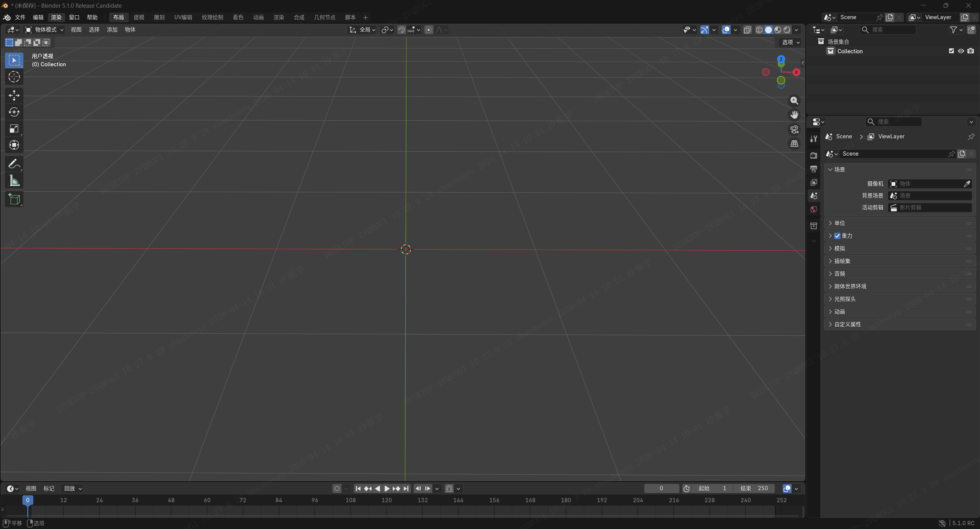Viewport: 980px width, 529px height.
Task: Uncheck Collection exclude-from-view-layer checkbox
Action: tap(951, 51)
